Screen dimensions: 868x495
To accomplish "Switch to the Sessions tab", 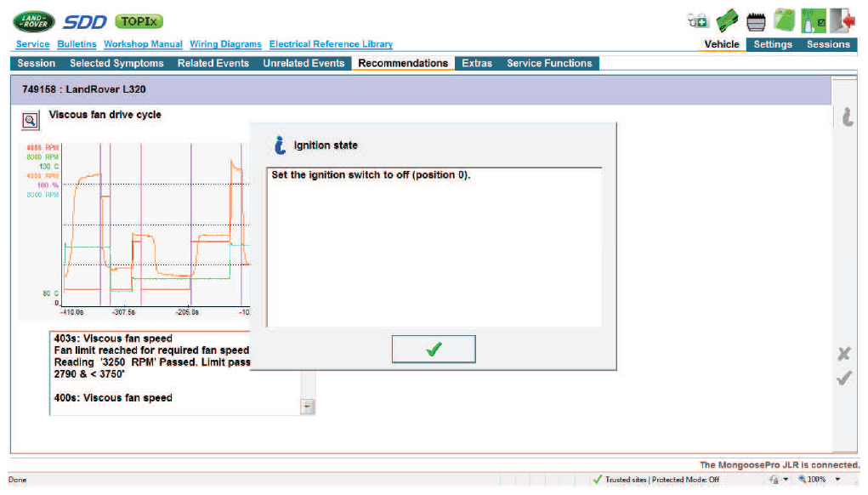I will (828, 44).
